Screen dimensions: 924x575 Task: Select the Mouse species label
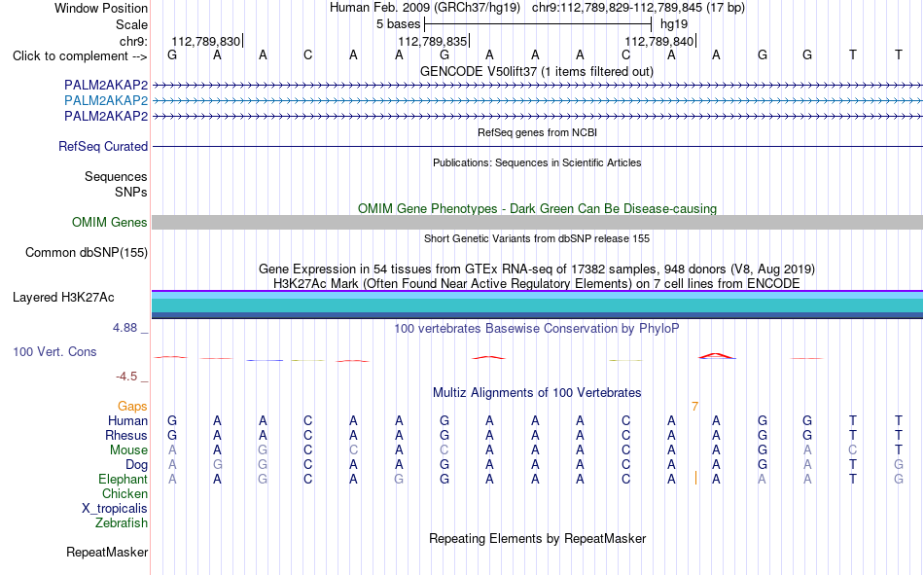128,449
